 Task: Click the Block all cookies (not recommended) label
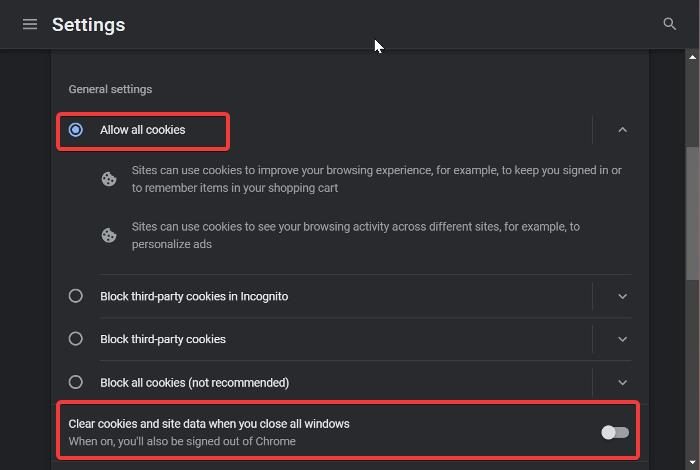click(x=195, y=383)
